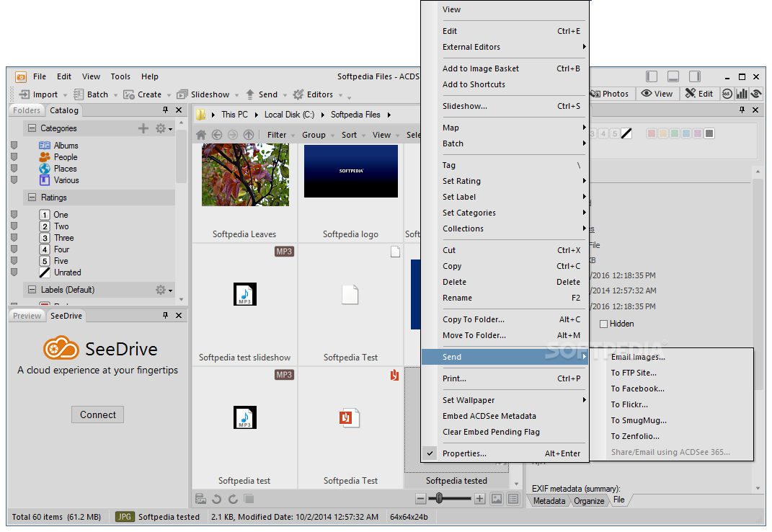Open Categories settings gear dropdown
The image size is (772, 532).
click(164, 128)
